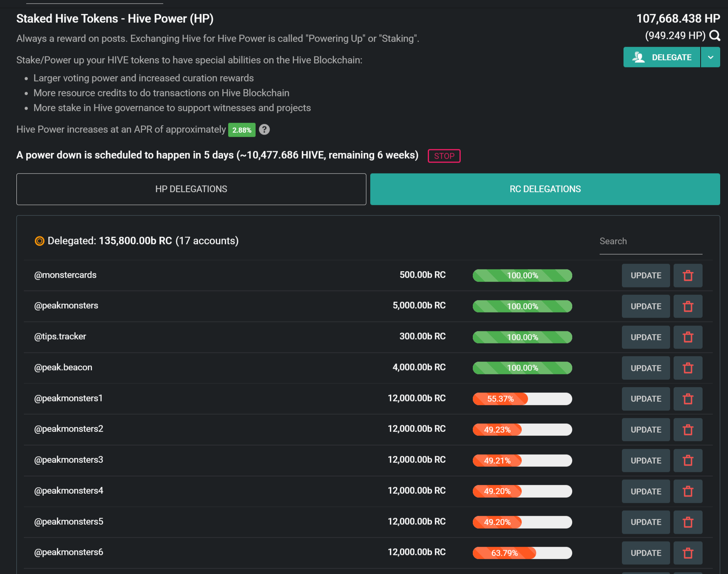Update the @peakmonsters3 delegation

(x=646, y=460)
